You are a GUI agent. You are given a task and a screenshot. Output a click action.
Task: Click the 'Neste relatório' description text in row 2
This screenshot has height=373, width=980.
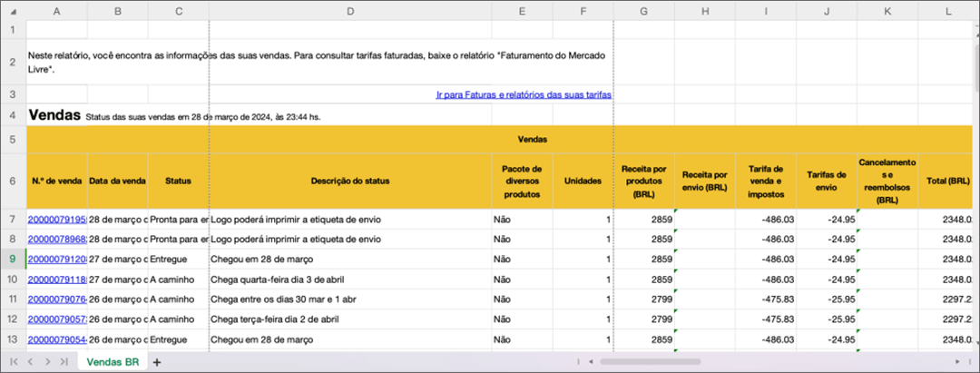pyautogui.click(x=317, y=63)
